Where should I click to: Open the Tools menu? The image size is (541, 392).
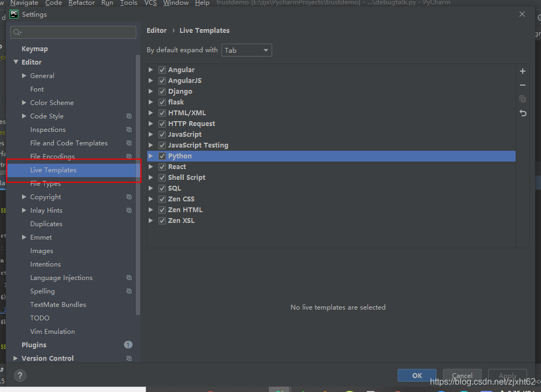click(128, 3)
